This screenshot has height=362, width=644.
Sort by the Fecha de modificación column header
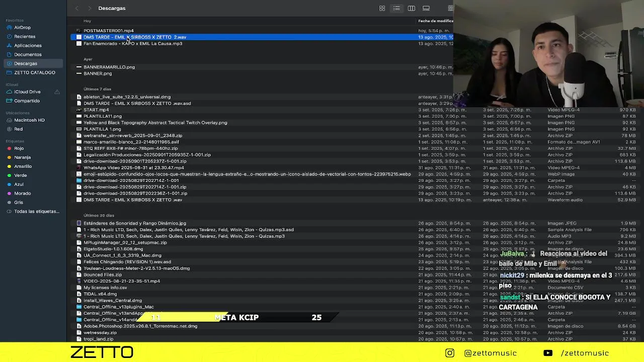pos(435,21)
